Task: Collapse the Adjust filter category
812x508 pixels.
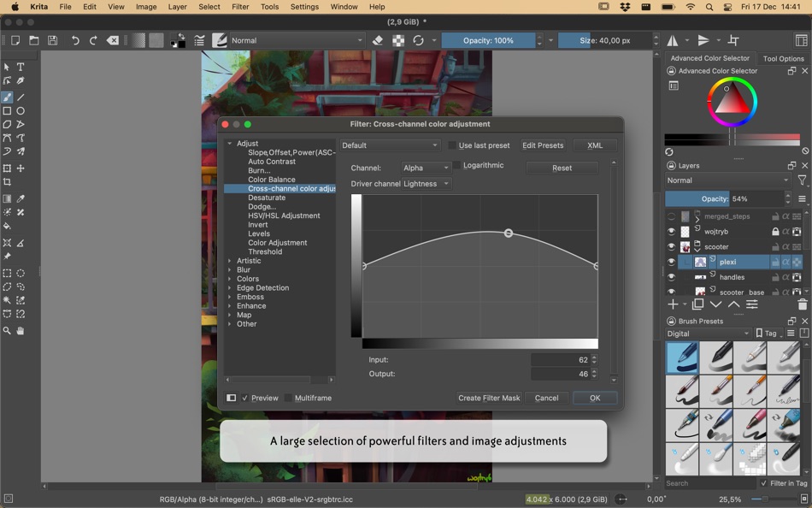Action: tap(229, 143)
